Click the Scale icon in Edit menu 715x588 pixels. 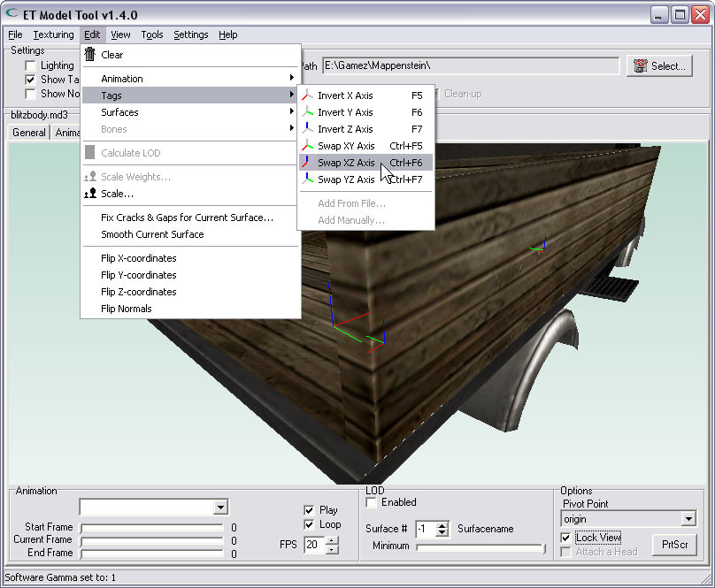click(90, 194)
